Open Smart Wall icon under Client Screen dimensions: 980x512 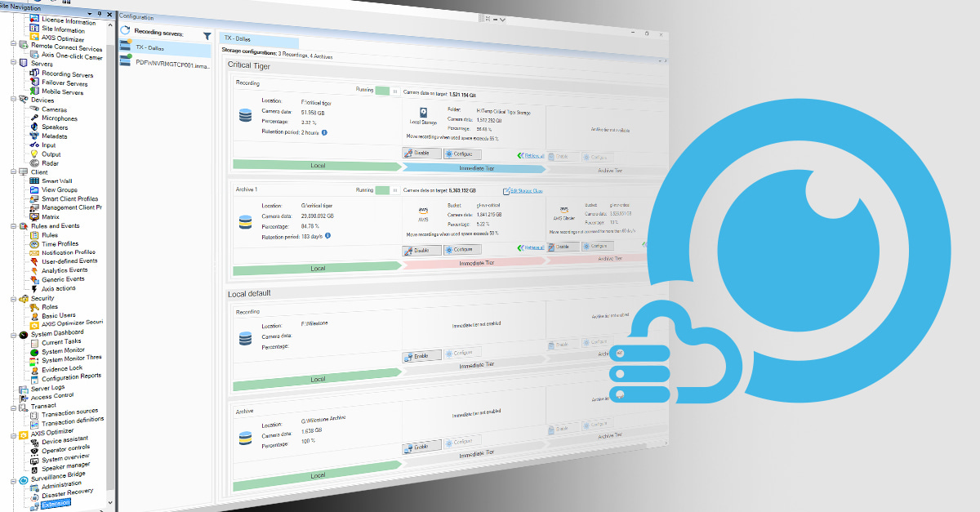[34, 181]
